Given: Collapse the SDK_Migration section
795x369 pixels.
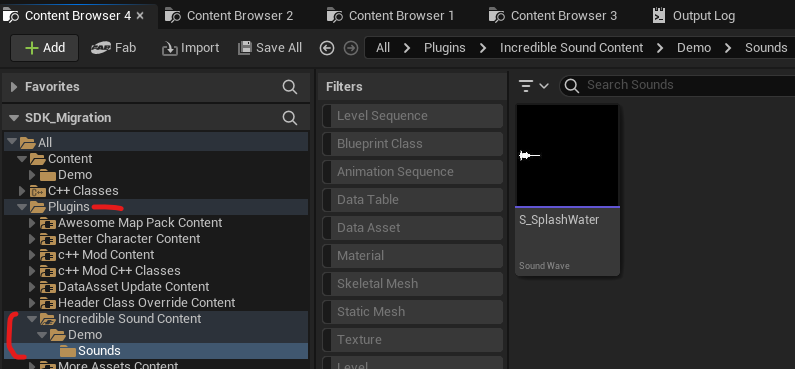Looking at the screenshot, I should point(14,118).
